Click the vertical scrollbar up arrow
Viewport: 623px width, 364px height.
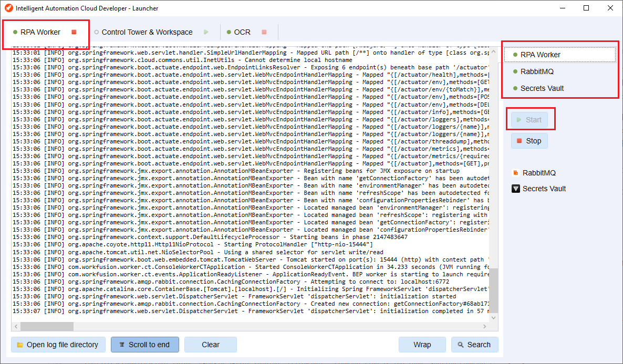pyautogui.click(x=493, y=51)
